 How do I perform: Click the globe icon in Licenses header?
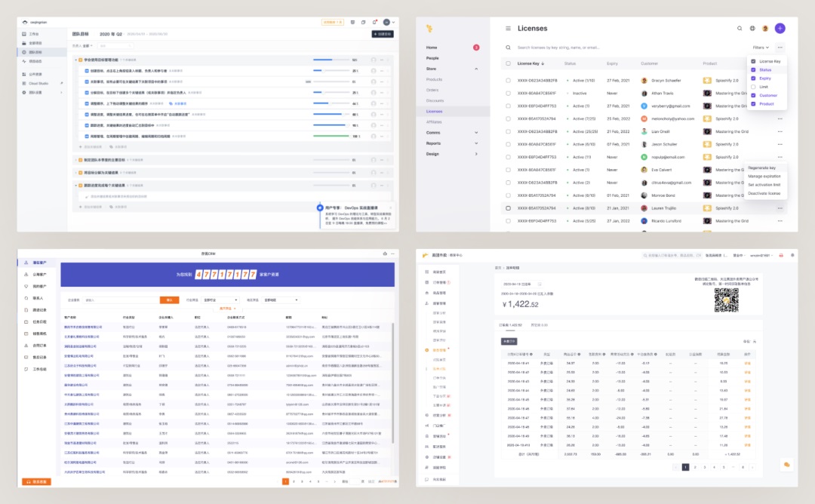[x=752, y=29]
